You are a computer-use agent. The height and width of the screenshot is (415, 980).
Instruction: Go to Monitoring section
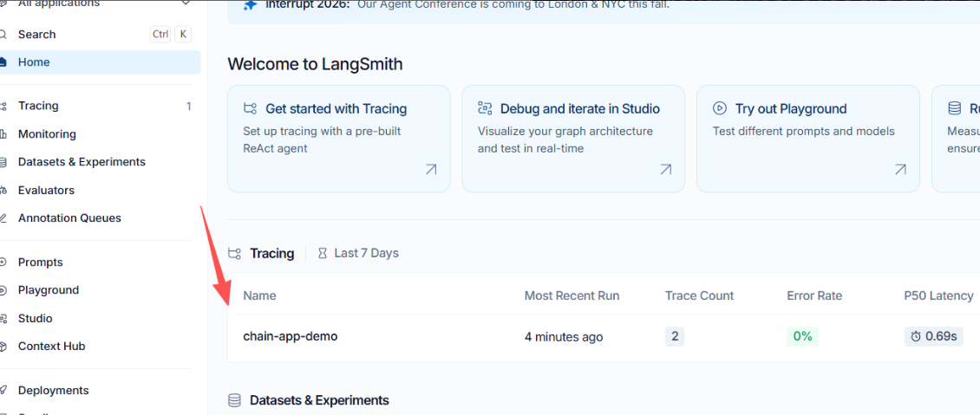click(47, 134)
